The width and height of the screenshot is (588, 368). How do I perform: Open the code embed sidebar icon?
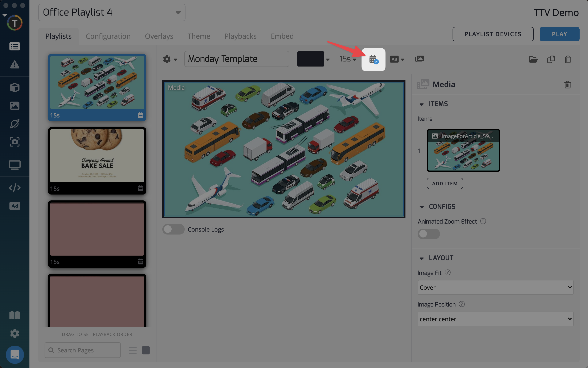coord(15,188)
